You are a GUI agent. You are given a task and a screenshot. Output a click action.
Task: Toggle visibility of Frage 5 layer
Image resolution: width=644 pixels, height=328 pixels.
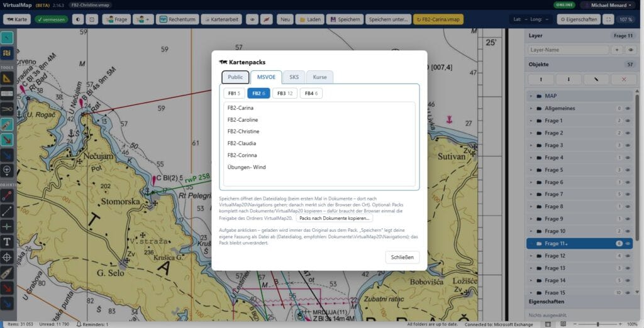point(628,170)
